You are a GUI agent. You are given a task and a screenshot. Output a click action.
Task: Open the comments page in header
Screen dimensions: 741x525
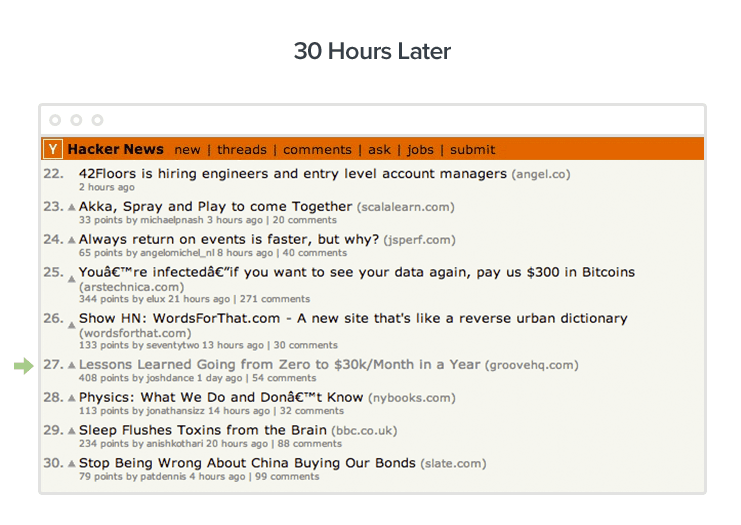coord(317,150)
